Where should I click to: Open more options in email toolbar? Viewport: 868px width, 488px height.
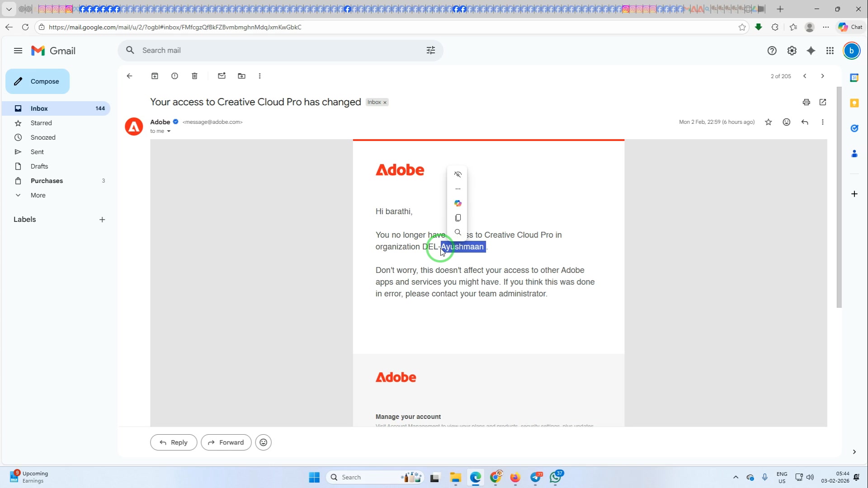[x=259, y=76]
